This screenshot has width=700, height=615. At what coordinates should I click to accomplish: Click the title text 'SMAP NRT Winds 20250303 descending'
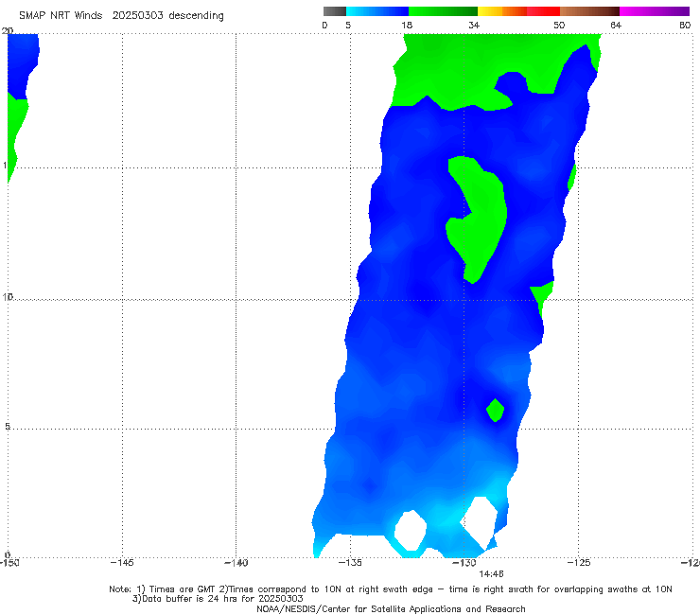pyautogui.click(x=121, y=15)
